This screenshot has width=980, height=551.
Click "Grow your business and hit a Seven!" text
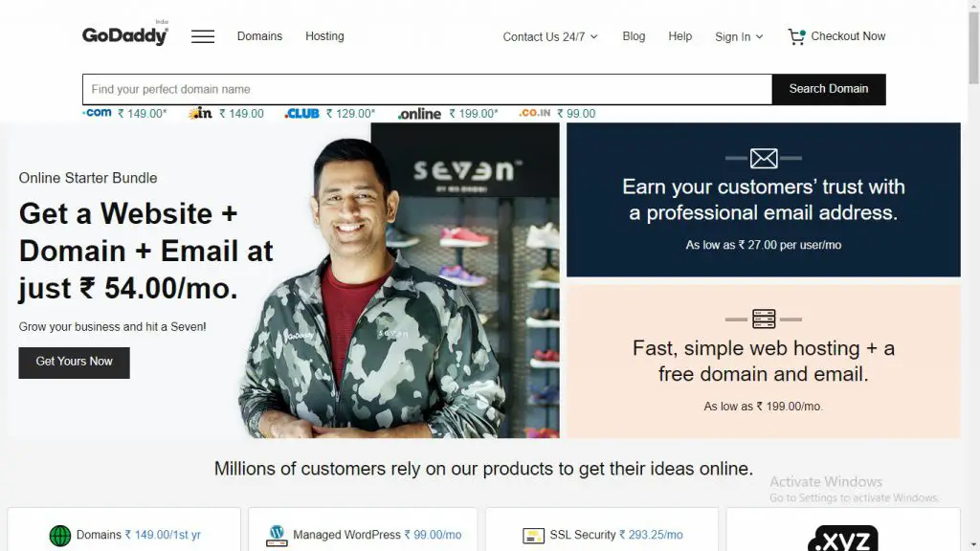point(113,327)
